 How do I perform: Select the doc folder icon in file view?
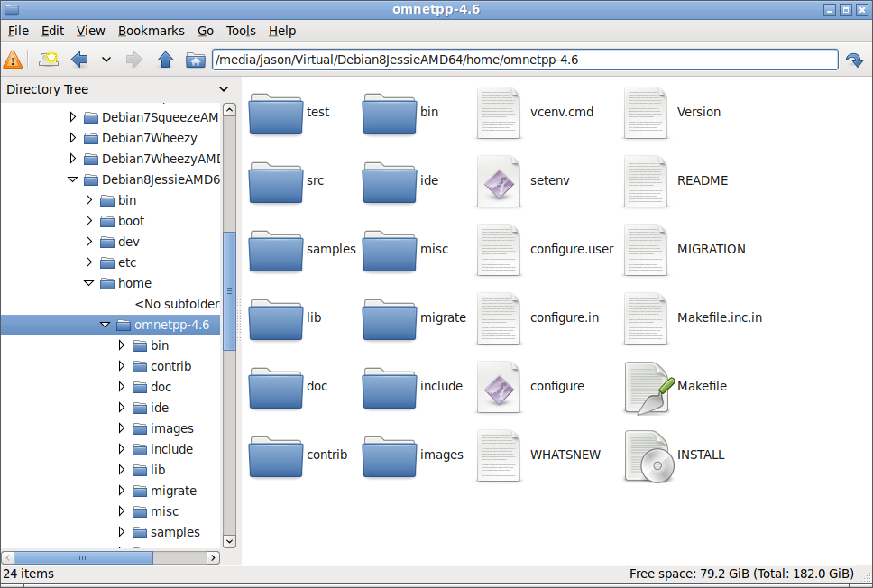(276, 388)
